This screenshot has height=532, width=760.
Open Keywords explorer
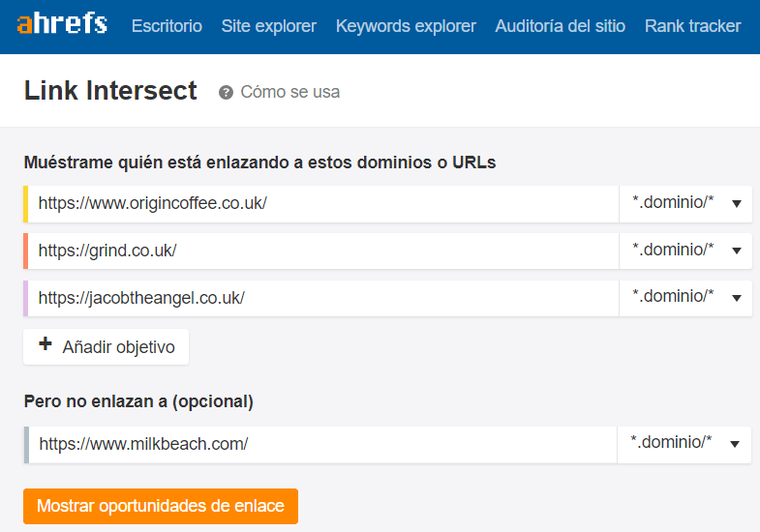(406, 26)
